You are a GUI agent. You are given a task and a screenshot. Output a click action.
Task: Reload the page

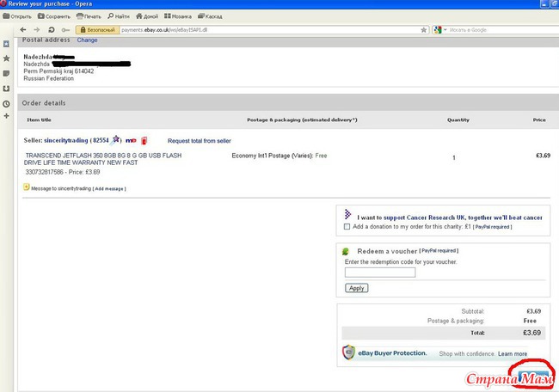(52, 30)
